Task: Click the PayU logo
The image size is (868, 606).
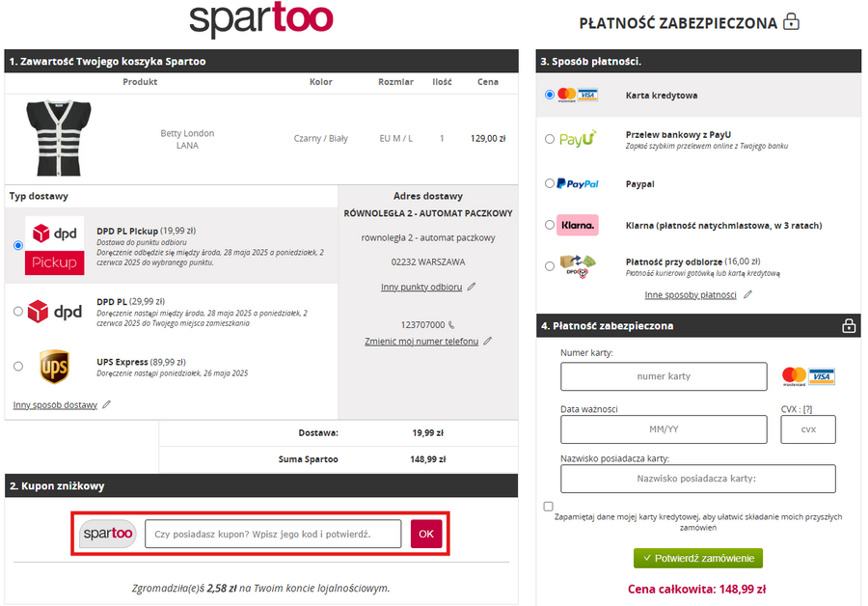Action: (578, 139)
